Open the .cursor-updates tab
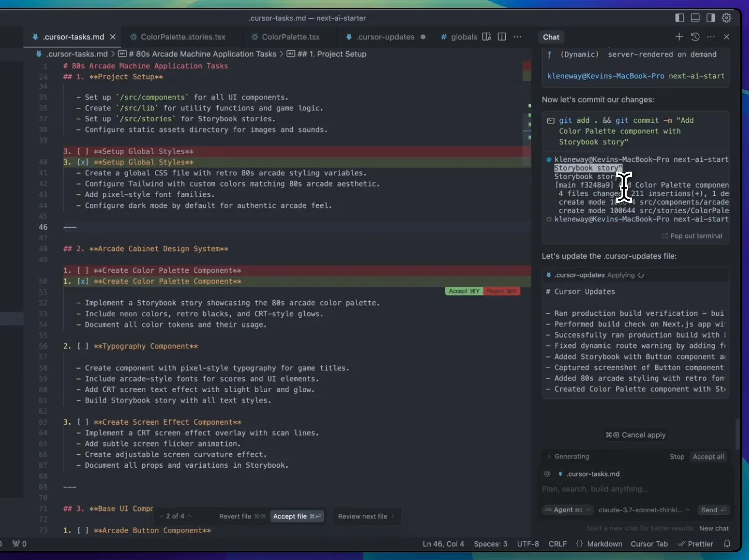The height and width of the screenshot is (560, 749). tap(385, 37)
